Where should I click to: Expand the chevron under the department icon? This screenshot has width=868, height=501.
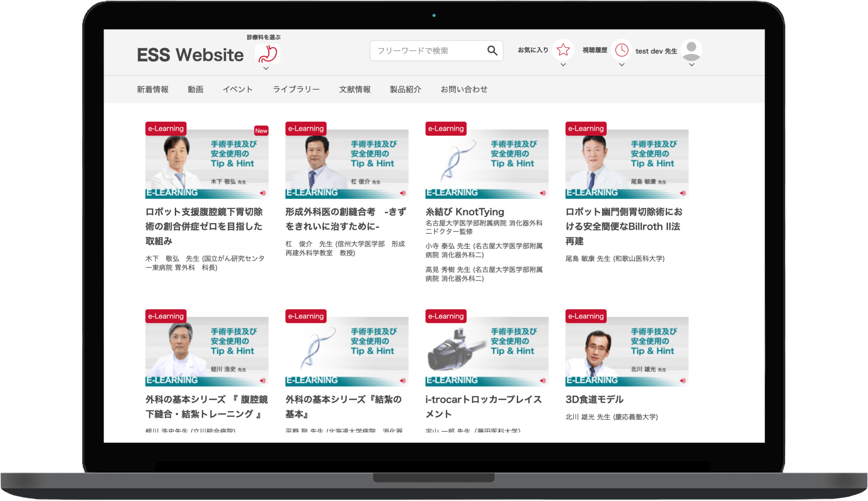pos(266,68)
